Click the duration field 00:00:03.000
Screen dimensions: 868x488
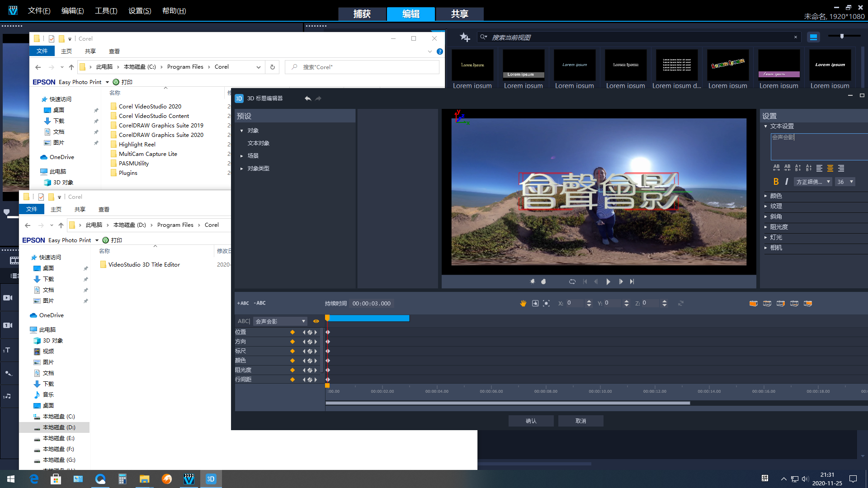coord(372,303)
